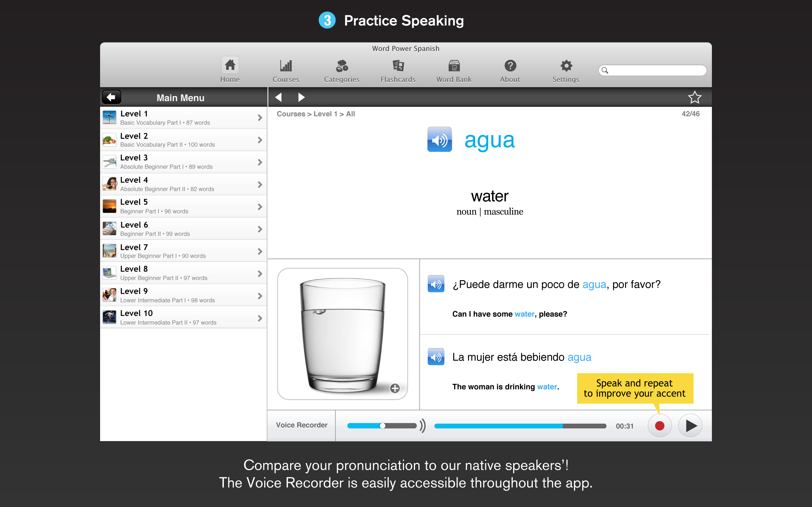Click the audio speaker icon for agua
812x507 pixels.
click(x=440, y=139)
